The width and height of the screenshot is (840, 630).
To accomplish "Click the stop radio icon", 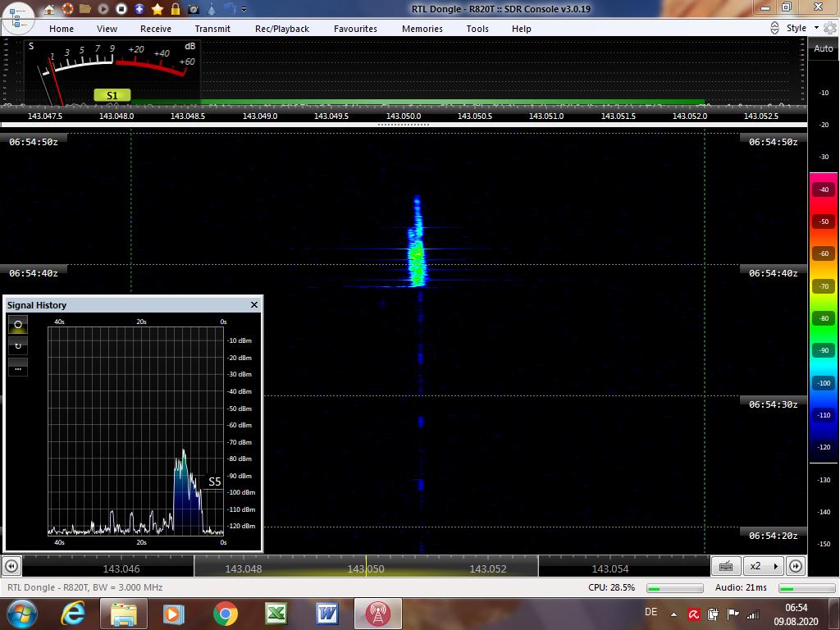I will 121,9.
